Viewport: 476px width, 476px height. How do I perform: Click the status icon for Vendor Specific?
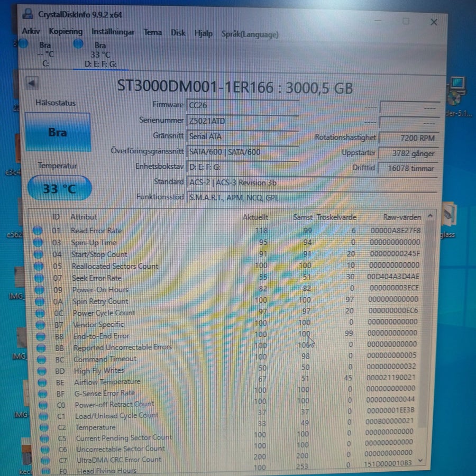(x=40, y=325)
